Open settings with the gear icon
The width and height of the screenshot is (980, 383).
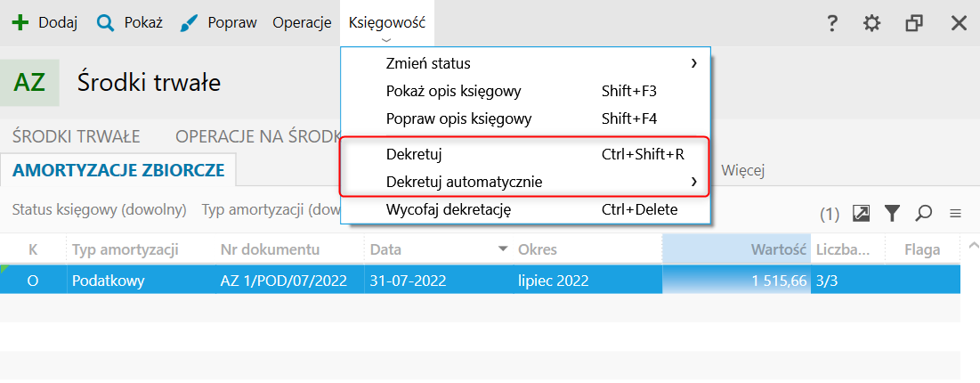click(x=872, y=23)
